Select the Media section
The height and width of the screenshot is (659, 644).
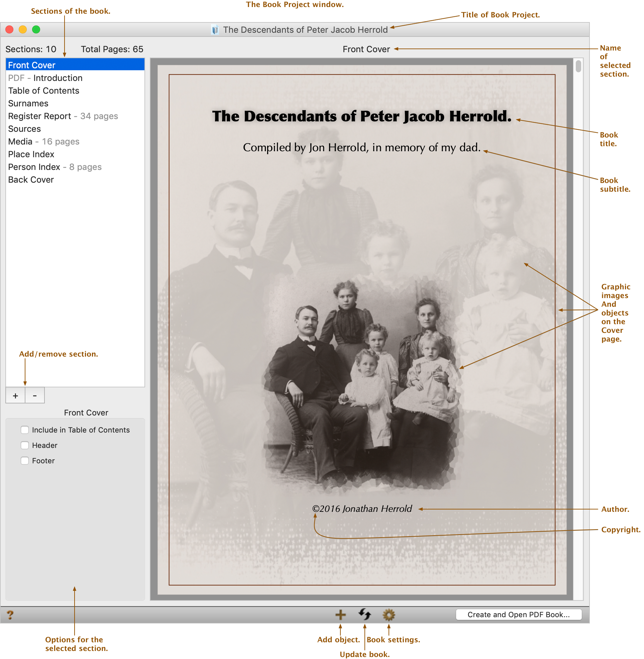(75, 142)
